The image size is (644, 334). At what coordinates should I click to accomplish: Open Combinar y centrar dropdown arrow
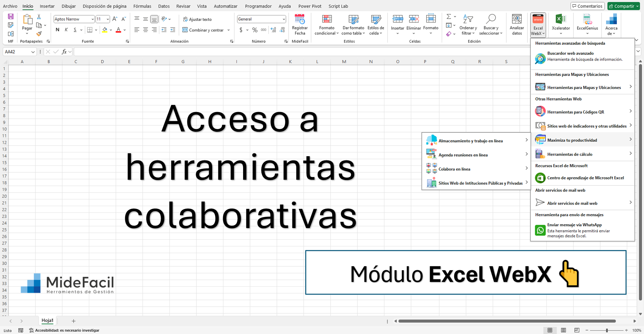click(229, 30)
